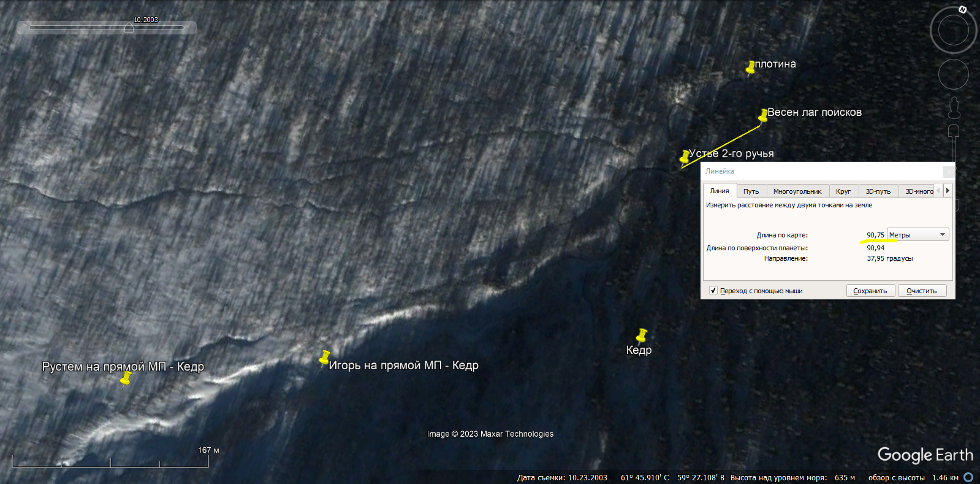980x484 pixels.
Task: Open the 'Метры' units dropdown
Action: [x=917, y=235]
